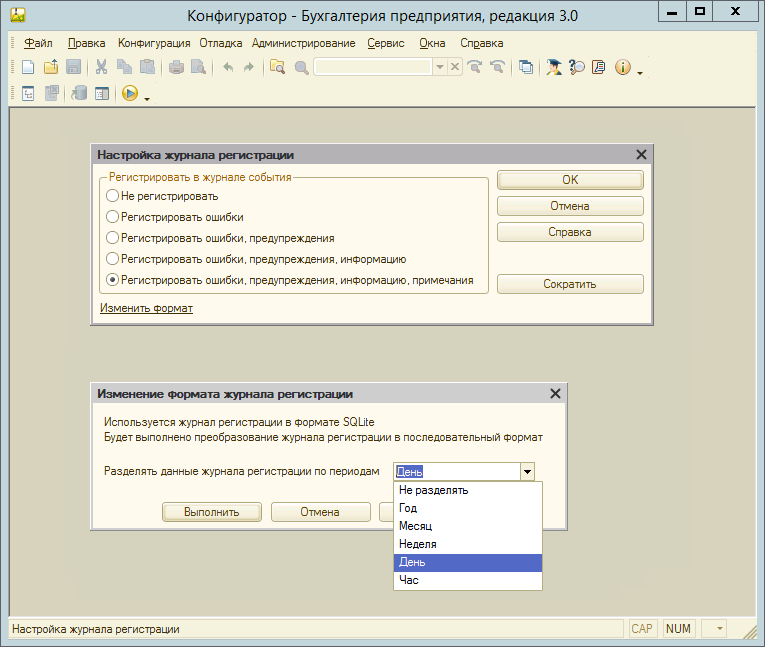This screenshot has height=647, width=765.
Task: Open the Сервис menu
Action: point(386,43)
